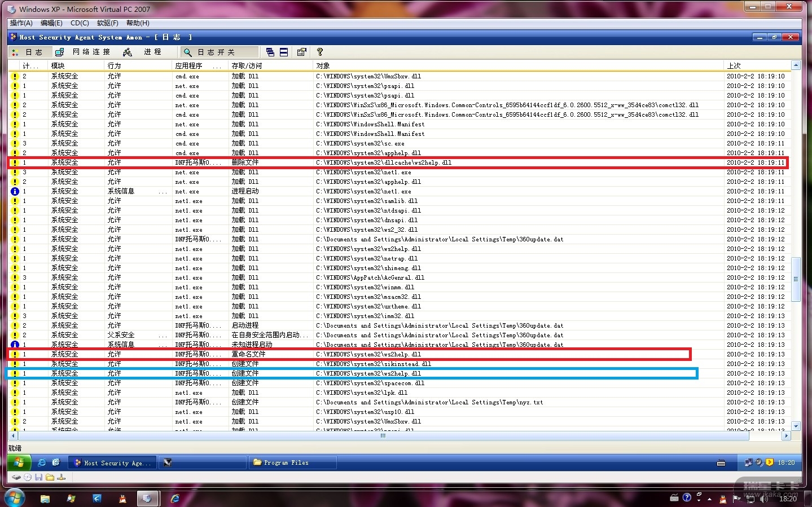Sort by the 计... count column header
812x507 pixels.
pyautogui.click(x=34, y=66)
